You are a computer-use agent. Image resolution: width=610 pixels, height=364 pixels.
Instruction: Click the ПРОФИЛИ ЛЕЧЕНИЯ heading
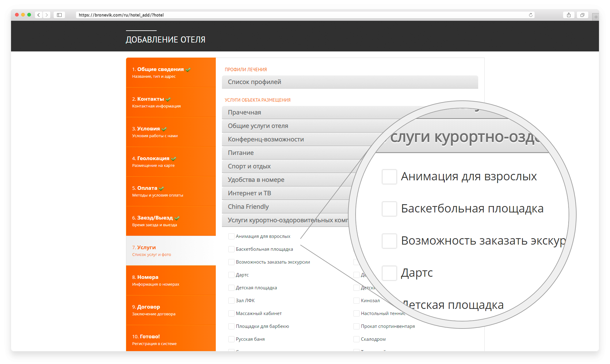pyautogui.click(x=246, y=69)
